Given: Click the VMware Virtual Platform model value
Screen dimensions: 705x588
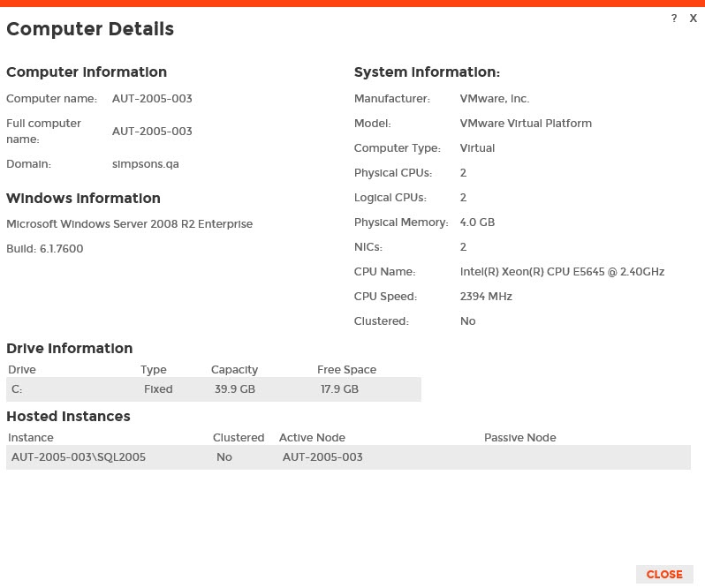Looking at the screenshot, I should [x=526, y=124].
